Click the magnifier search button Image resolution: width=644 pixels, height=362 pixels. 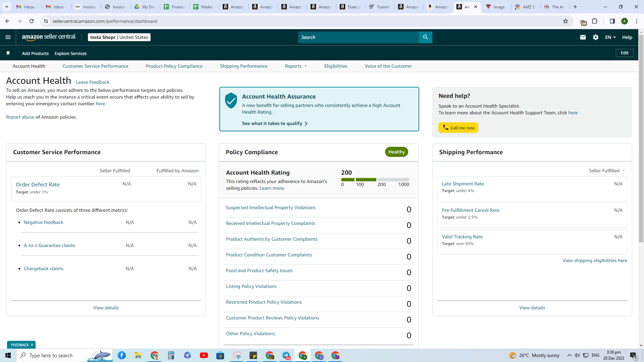coord(425,37)
